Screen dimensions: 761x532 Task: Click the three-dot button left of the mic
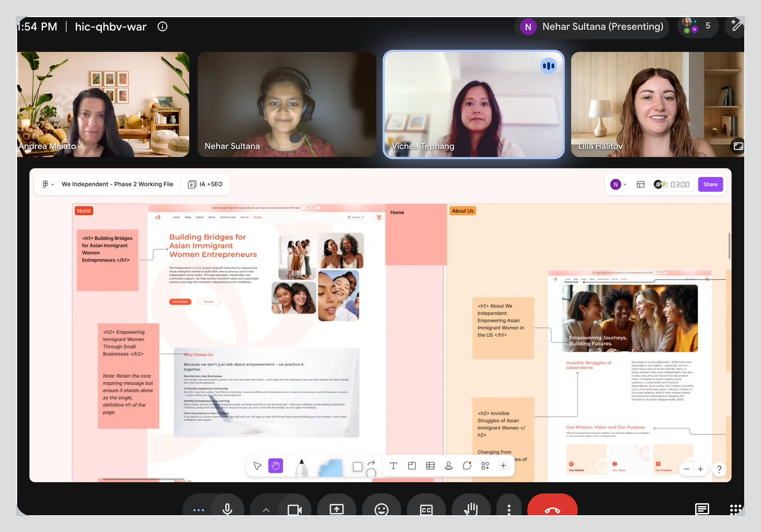(199, 510)
